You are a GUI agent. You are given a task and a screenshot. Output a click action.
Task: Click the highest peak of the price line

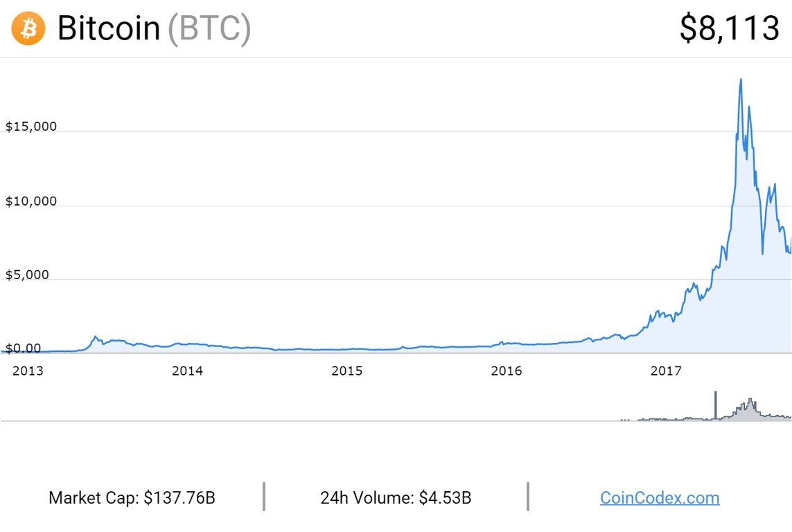point(741,80)
